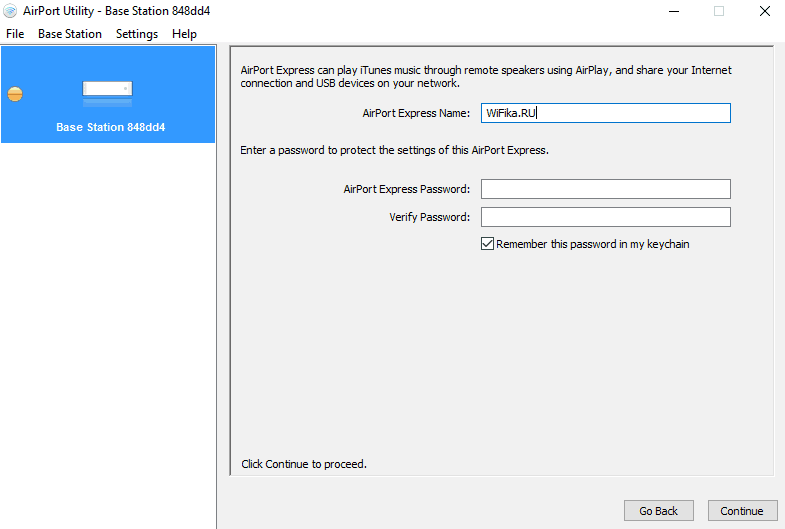Click the AirPort Express Password field
785x529 pixels.
(x=606, y=189)
